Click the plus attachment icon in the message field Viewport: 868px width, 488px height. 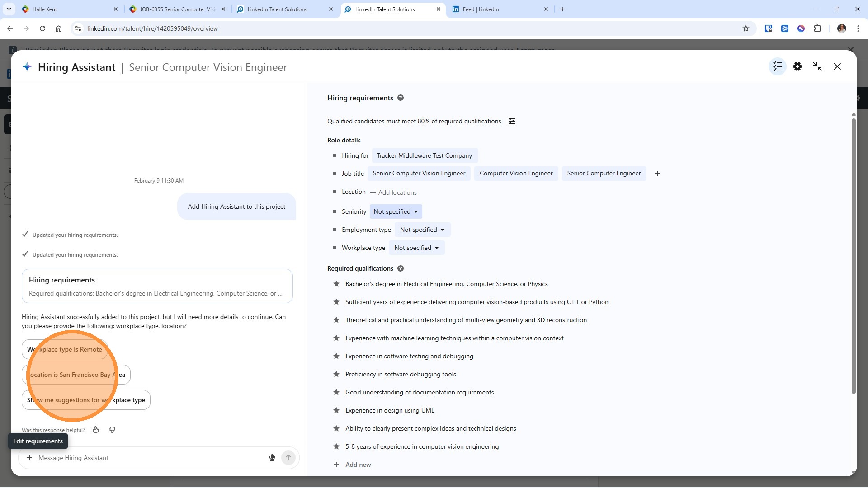pyautogui.click(x=29, y=458)
